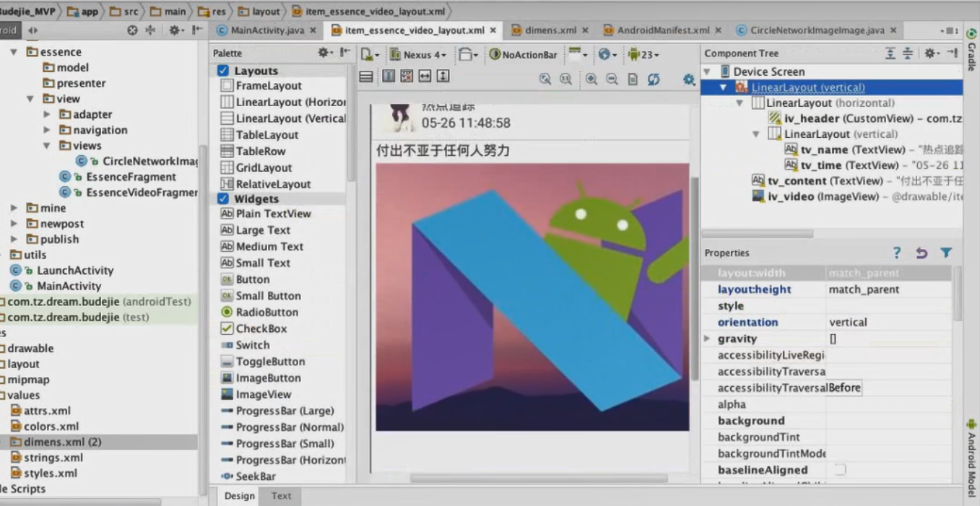Select the Design tab

tap(239, 496)
